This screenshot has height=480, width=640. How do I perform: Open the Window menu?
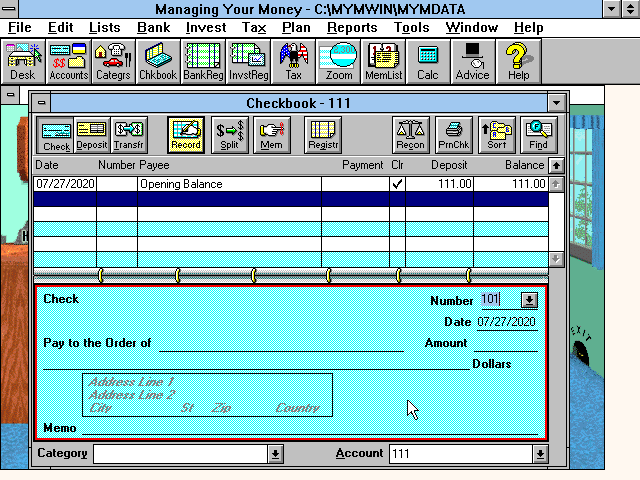pos(471,27)
